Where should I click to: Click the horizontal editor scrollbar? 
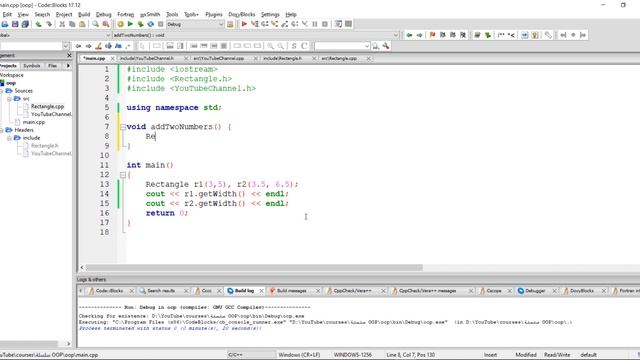[254, 268]
